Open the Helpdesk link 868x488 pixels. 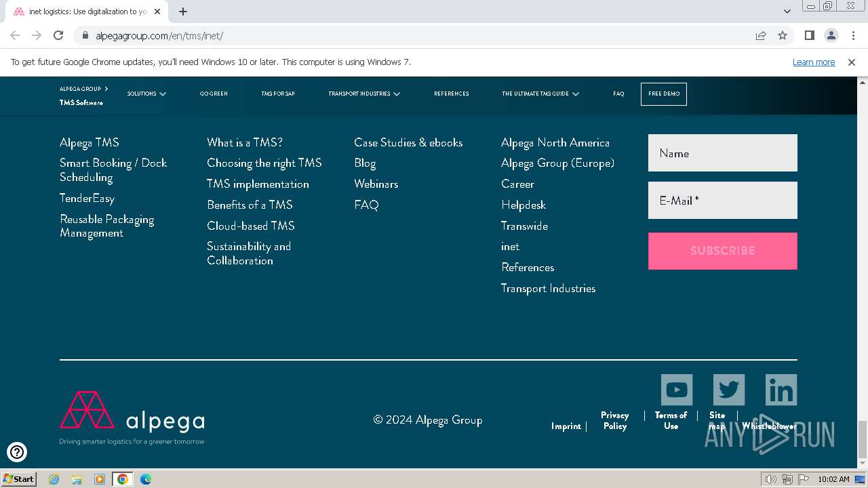pos(524,205)
